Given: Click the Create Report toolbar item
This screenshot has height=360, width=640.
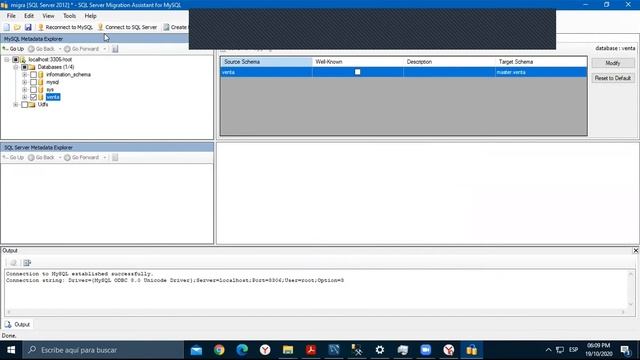Looking at the screenshot, I should tap(176, 27).
